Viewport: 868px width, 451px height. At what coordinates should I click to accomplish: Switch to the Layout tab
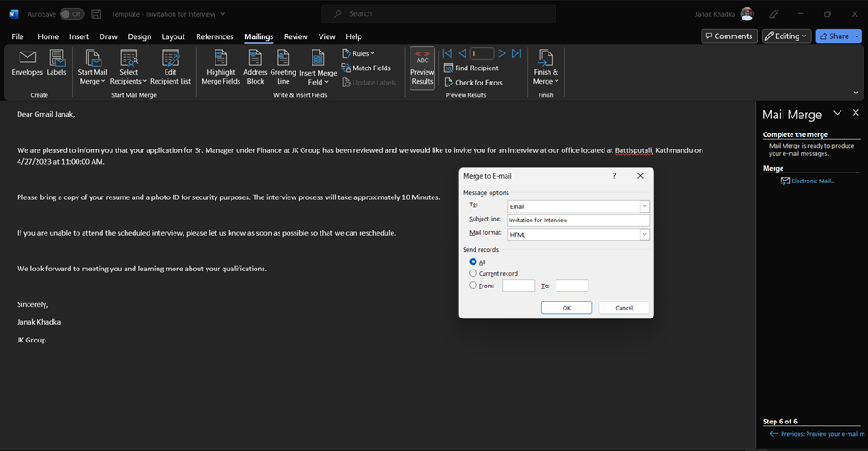(174, 36)
